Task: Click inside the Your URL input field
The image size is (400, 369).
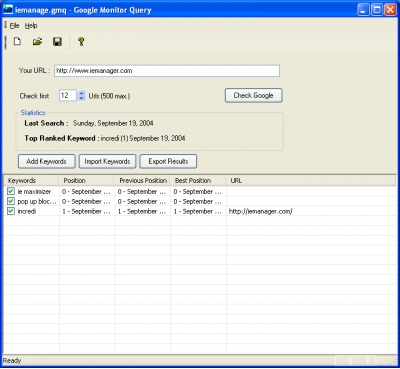Action: pos(167,71)
